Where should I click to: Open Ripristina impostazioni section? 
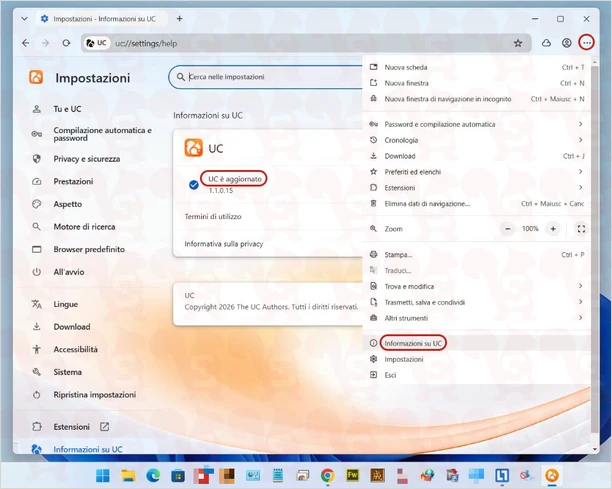[x=94, y=395]
